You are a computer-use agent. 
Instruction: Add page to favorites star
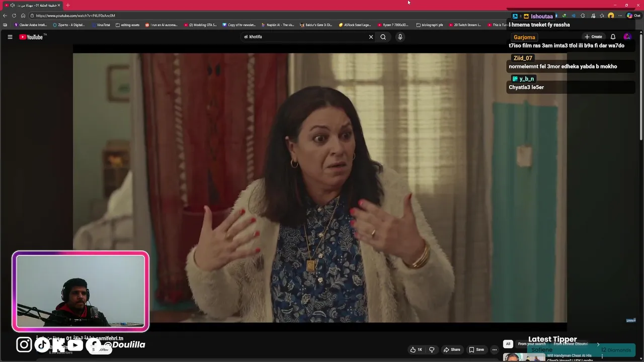602,16
